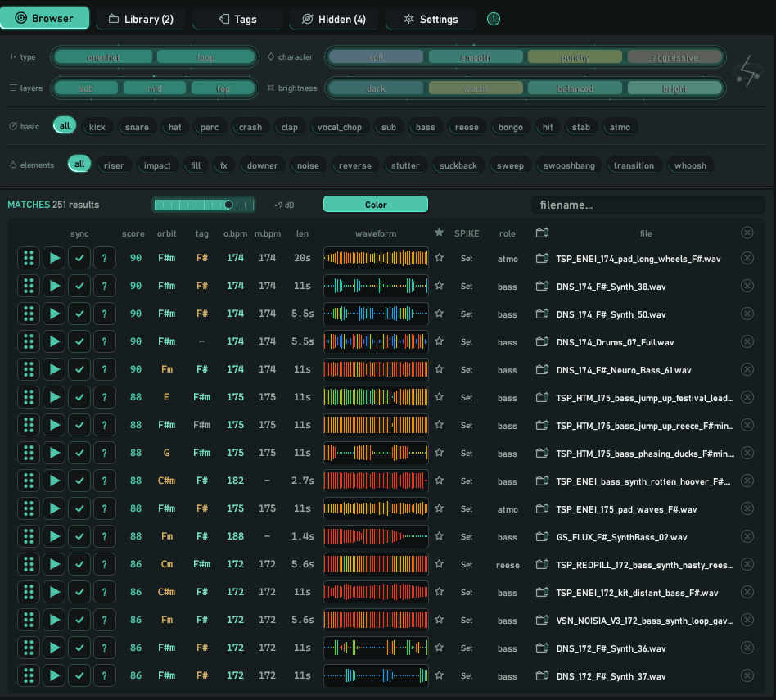Toggle sync check for DNS_172_F#_Synth_36.wav
The image size is (776, 700).
tap(79, 648)
